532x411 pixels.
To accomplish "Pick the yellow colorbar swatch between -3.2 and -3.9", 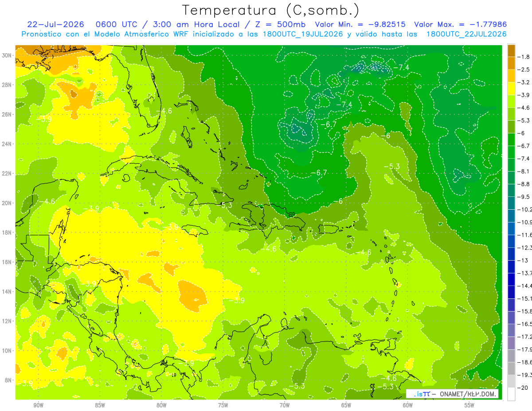I will pos(511,89).
